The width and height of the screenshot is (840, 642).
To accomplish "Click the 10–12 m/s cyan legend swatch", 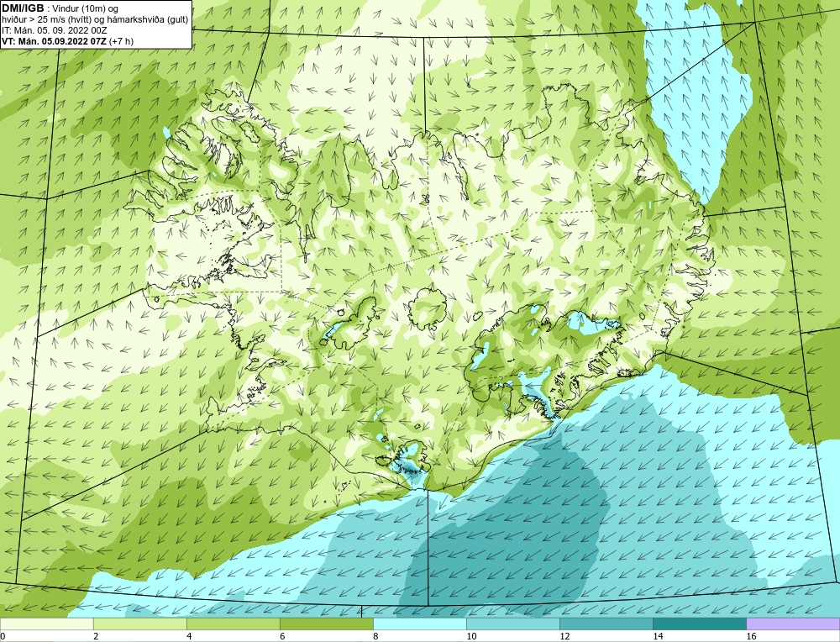I will (512, 624).
